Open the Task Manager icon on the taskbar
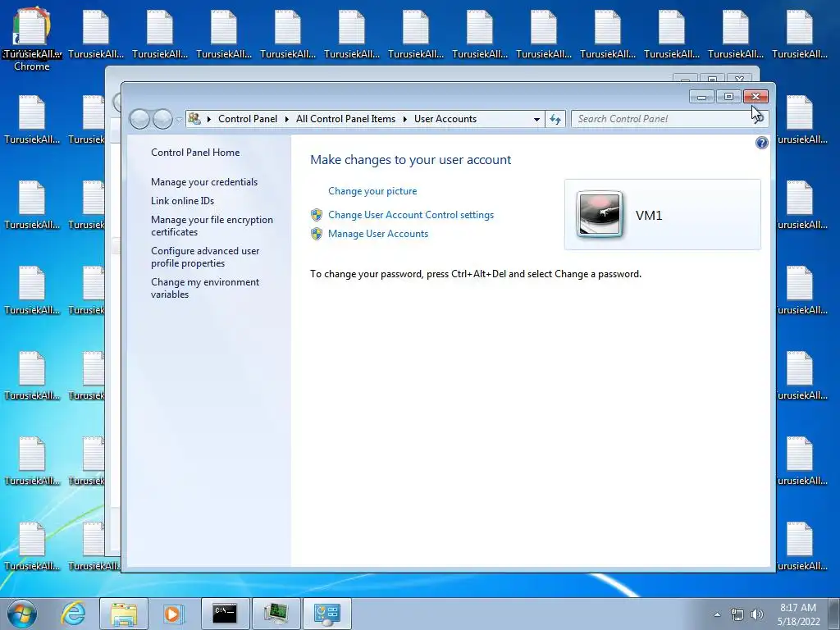 click(276, 614)
